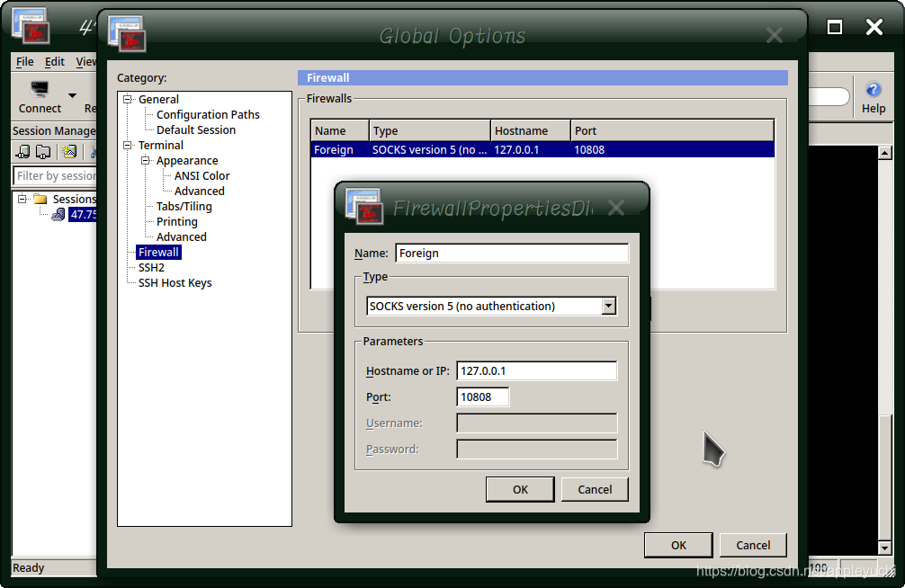Click OK in Global Options window
This screenshot has height=588, width=905.
click(678, 546)
